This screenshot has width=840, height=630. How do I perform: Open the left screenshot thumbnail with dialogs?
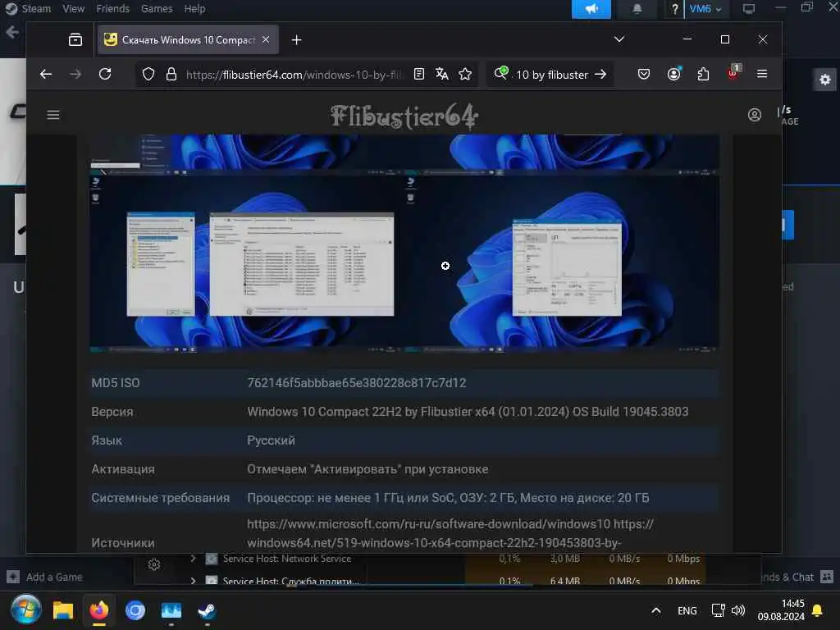247,262
